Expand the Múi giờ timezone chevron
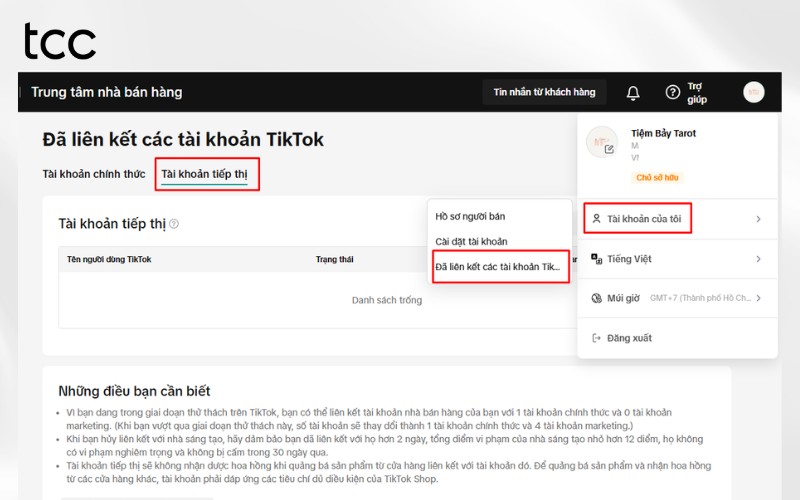The image size is (800, 500). (x=759, y=298)
